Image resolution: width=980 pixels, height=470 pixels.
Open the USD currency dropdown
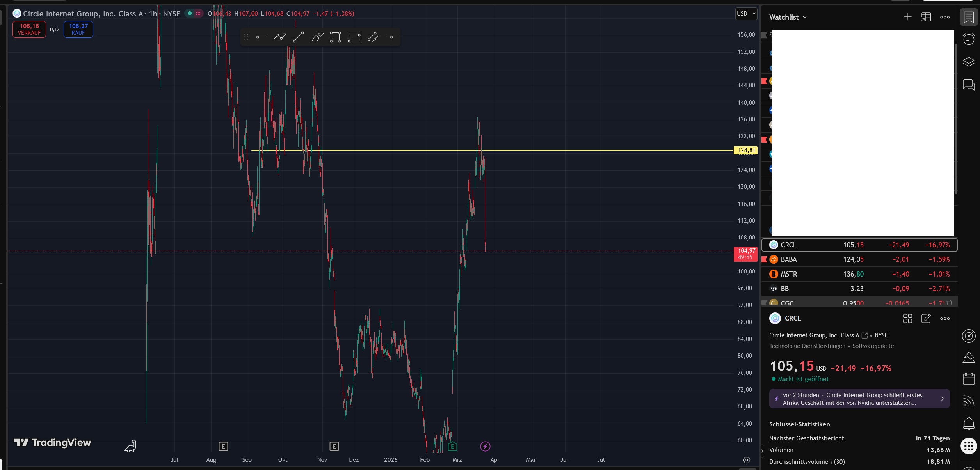(x=746, y=14)
